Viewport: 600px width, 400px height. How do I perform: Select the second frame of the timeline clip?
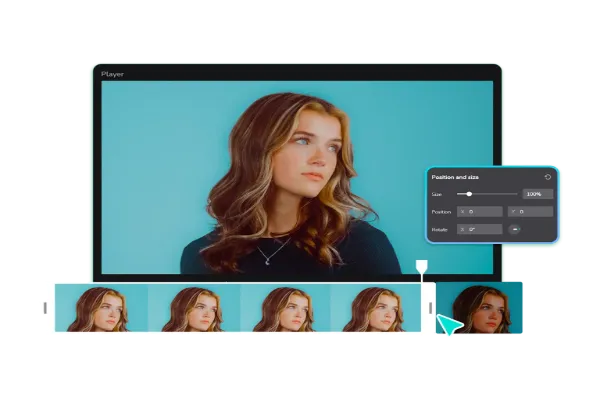194,308
